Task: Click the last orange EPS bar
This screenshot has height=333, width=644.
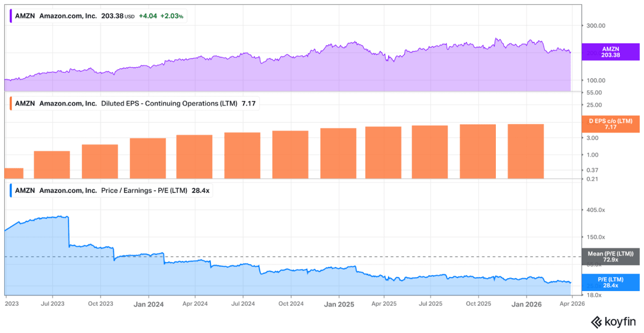Action: [x=526, y=151]
